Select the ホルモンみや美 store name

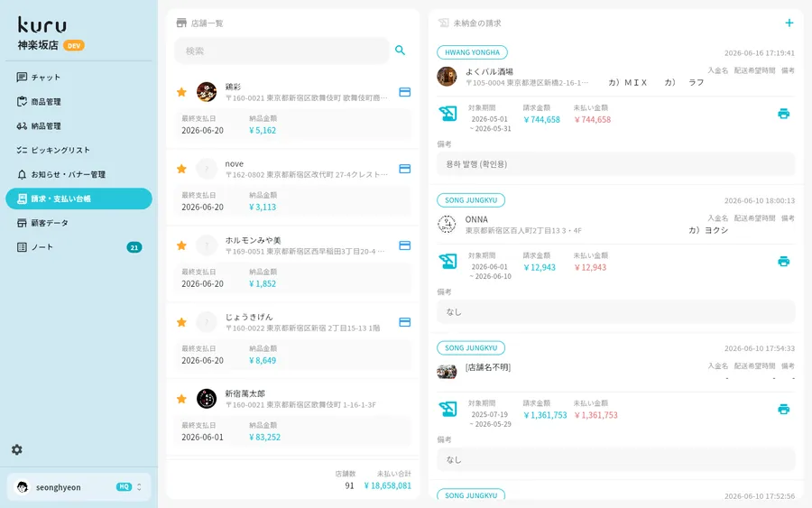(x=253, y=240)
